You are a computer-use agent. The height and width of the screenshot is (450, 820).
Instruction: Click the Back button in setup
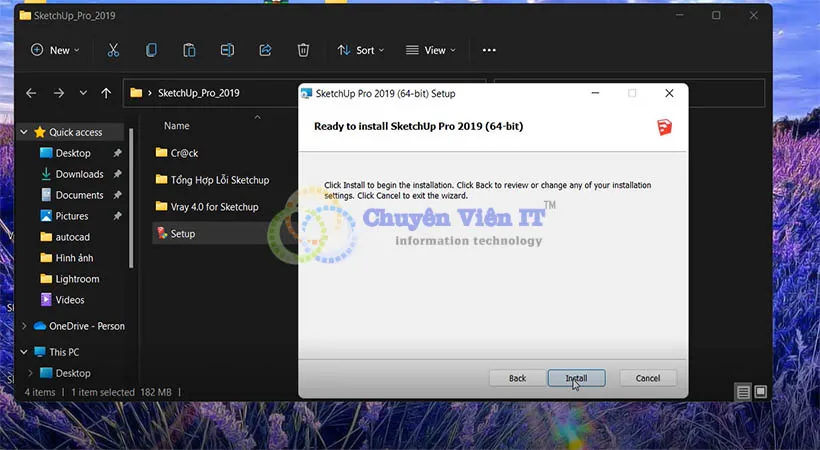517,378
